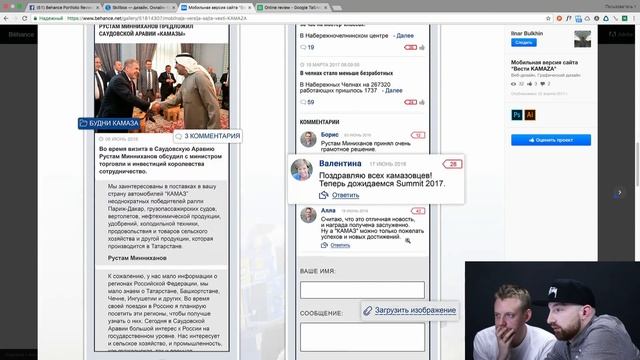Screen dimensions: 640x360
Task: Click the Веб-дизайн, Графический дизайн category text
Action: (545, 76)
